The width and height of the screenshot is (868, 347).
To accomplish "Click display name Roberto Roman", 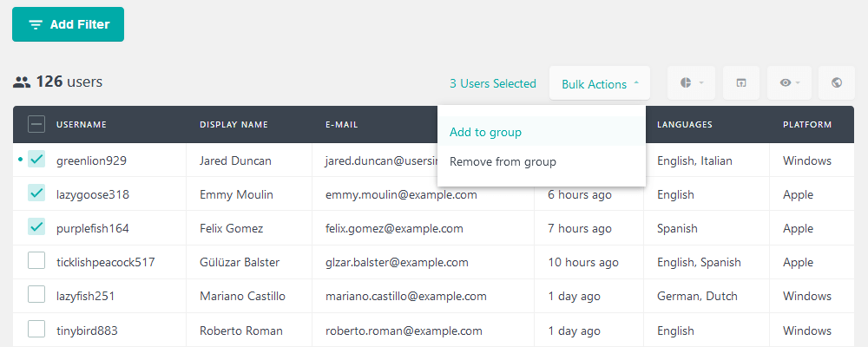I will click(241, 331).
